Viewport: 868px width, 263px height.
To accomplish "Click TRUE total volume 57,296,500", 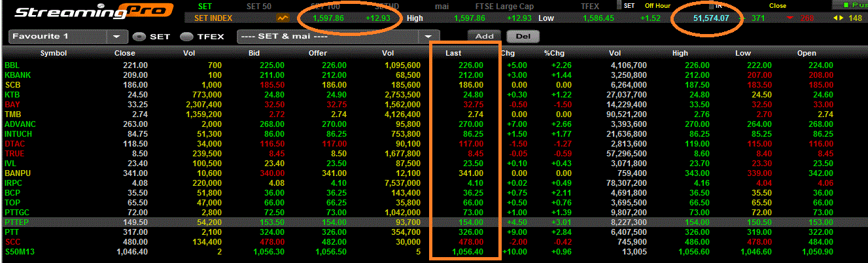I will (x=625, y=154).
